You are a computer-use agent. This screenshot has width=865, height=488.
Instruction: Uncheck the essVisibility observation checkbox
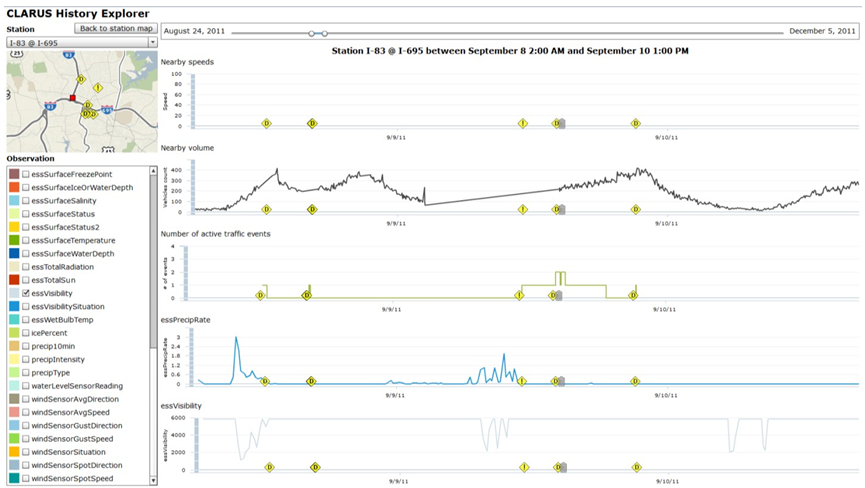click(x=26, y=294)
